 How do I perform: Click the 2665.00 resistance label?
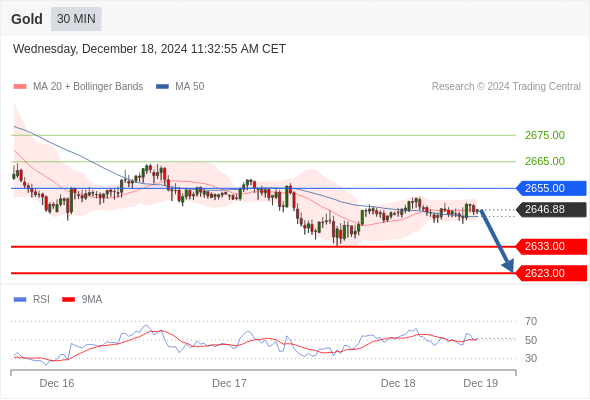[x=545, y=161]
